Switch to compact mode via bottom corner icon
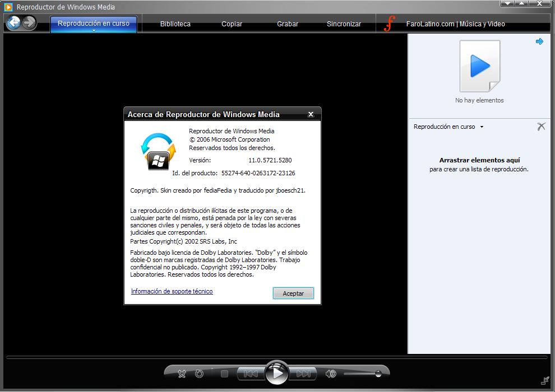This screenshot has height=392, width=555. point(545,380)
